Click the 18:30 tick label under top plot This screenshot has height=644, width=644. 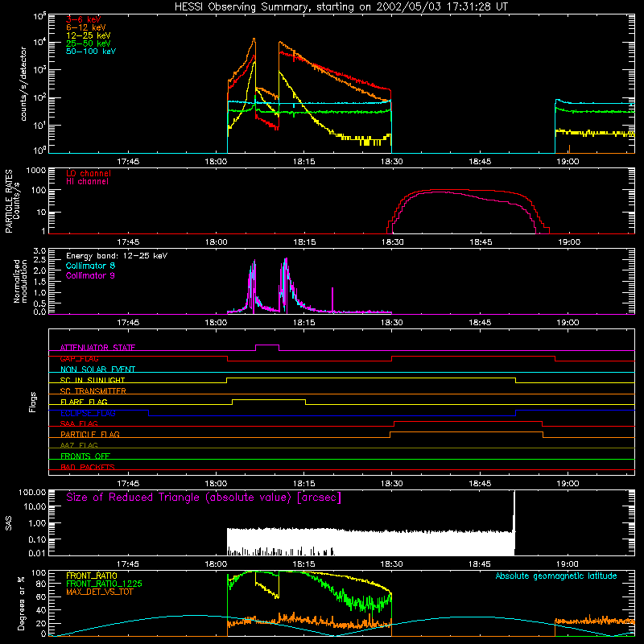coord(392,162)
